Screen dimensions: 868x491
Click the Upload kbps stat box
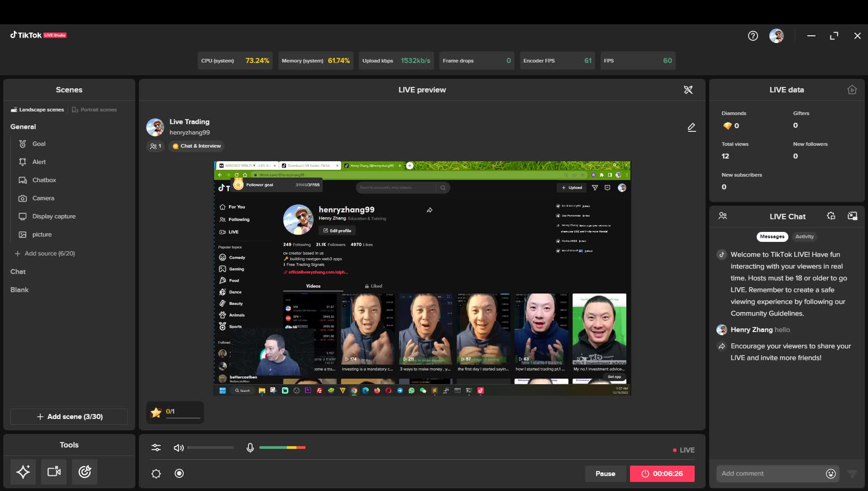point(396,61)
